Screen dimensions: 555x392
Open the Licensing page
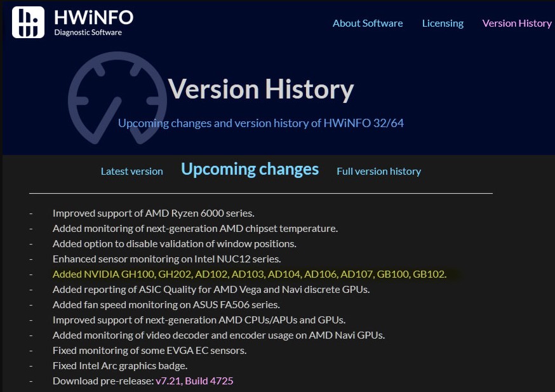[443, 24]
